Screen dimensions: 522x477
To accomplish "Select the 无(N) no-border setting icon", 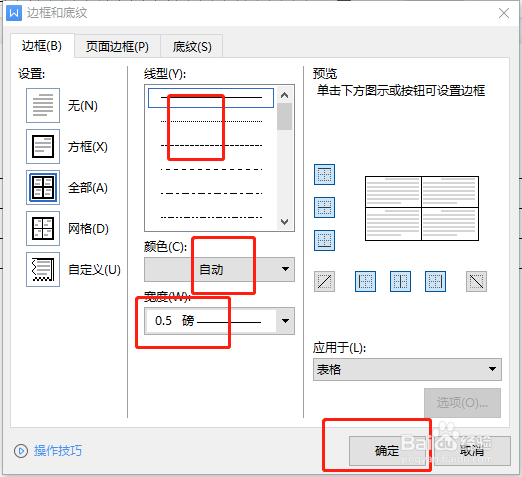I will pos(43,105).
